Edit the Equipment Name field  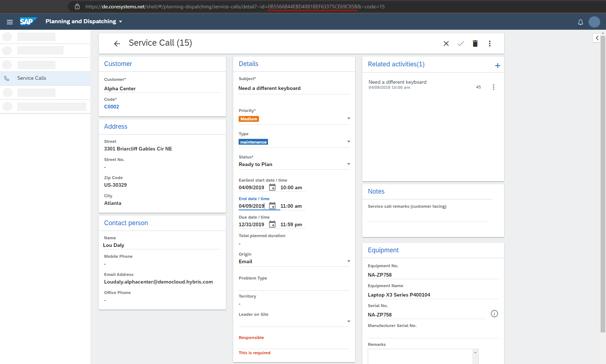(x=433, y=295)
